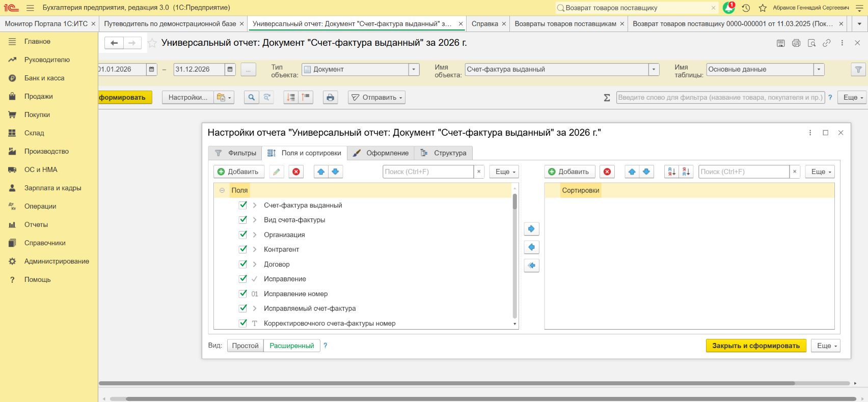The width and height of the screenshot is (868, 402).
Task: Go back with the left arrow button
Action: pyautogui.click(x=114, y=43)
